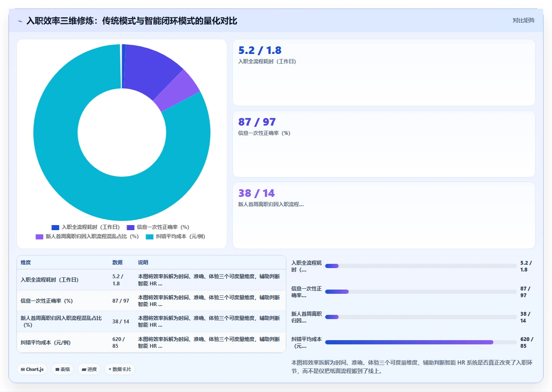Click the Chart.js tag chip
The width and height of the screenshot is (552, 392).
point(32,369)
